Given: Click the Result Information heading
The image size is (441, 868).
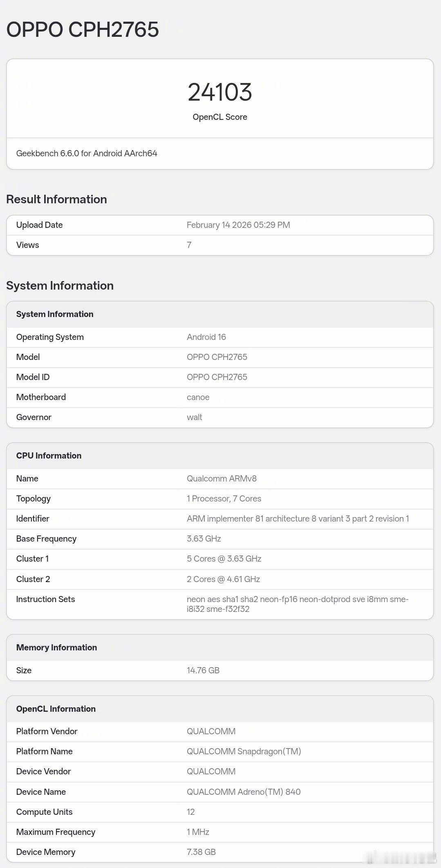Looking at the screenshot, I should click(56, 199).
